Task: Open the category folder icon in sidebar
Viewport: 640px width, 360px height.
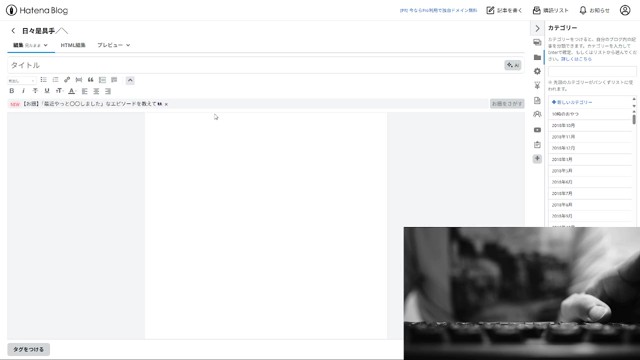Action: pos(537,57)
